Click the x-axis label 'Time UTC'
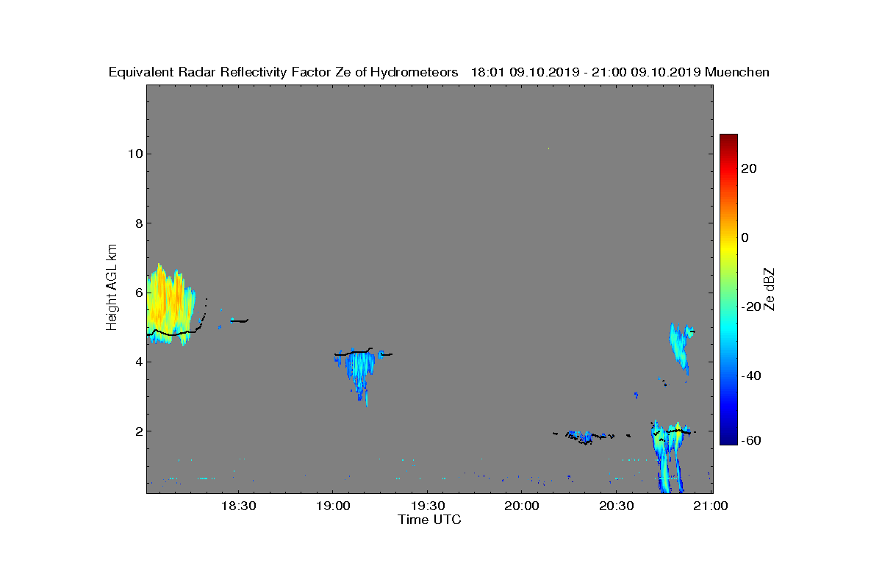This screenshot has width=882, height=588. [429, 520]
